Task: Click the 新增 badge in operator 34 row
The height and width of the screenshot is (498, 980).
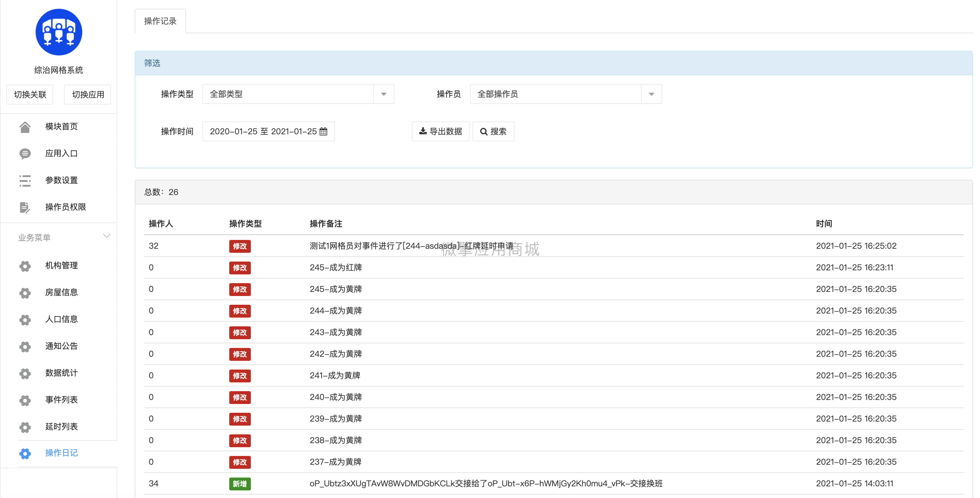Action: click(x=240, y=484)
